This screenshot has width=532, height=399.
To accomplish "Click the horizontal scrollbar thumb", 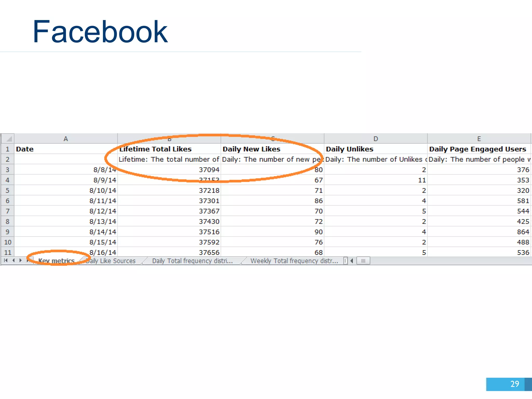I will (x=363, y=261).
